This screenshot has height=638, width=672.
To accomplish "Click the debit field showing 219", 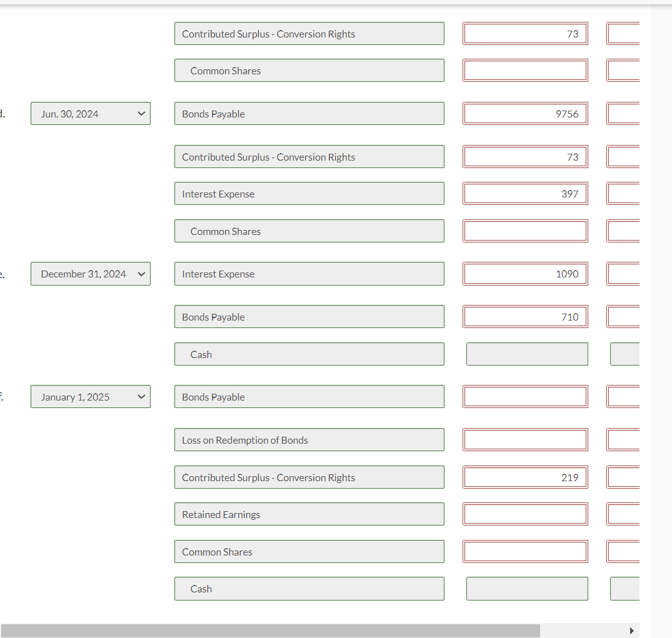I will (x=525, y=477).
